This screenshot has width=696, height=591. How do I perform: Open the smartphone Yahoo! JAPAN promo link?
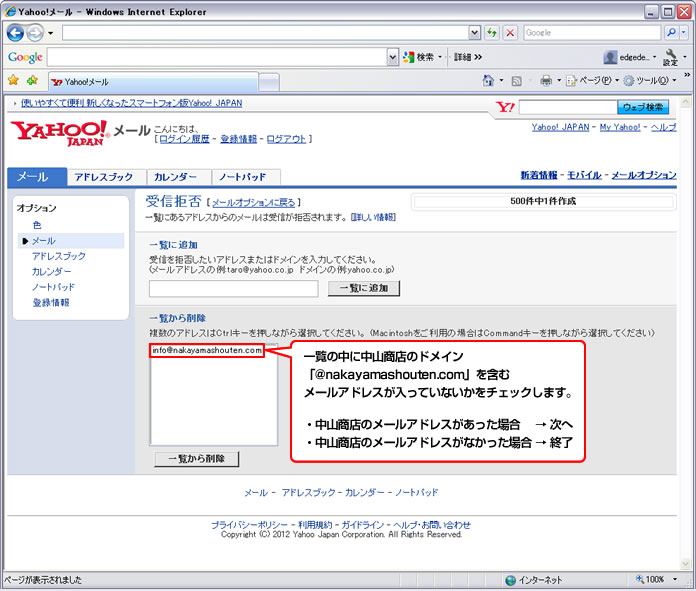tap(131, 103)
